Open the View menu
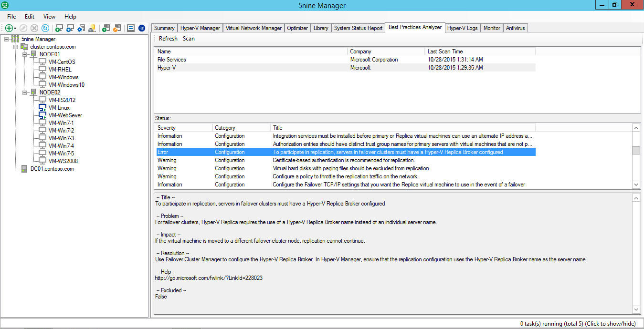 (x=49, y=17)
